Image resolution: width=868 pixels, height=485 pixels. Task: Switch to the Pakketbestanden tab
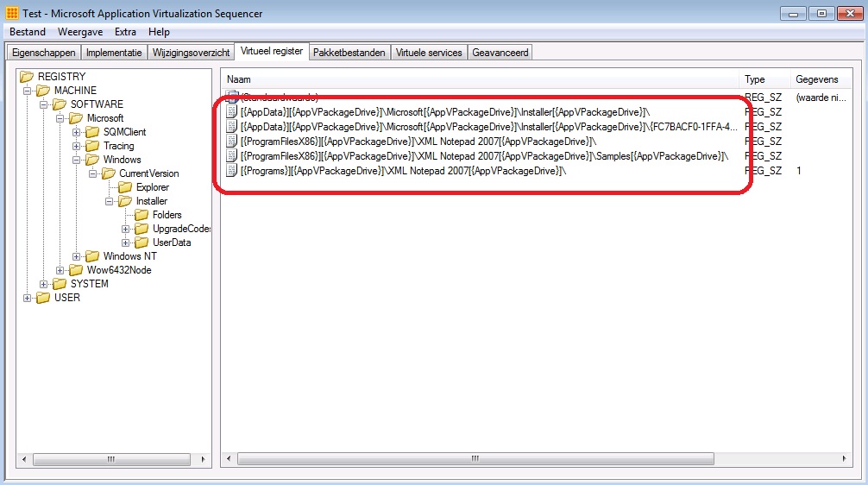(349, 53)
